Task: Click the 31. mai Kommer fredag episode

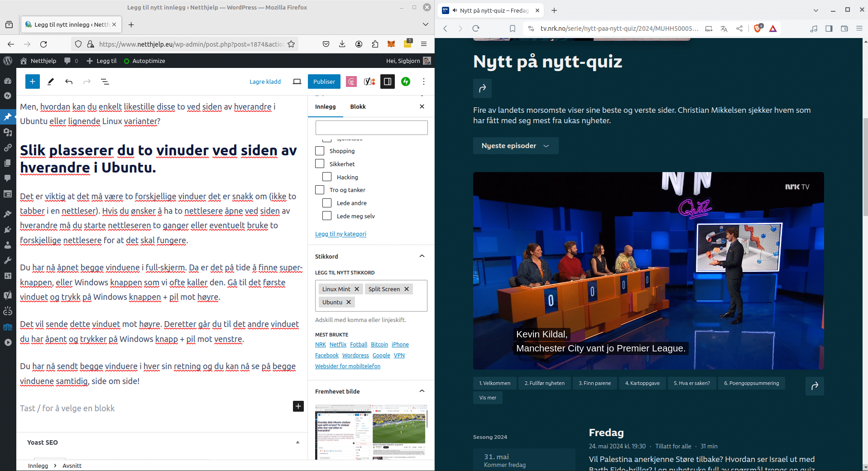Action: pyautogui.click(x=524, y=460)
